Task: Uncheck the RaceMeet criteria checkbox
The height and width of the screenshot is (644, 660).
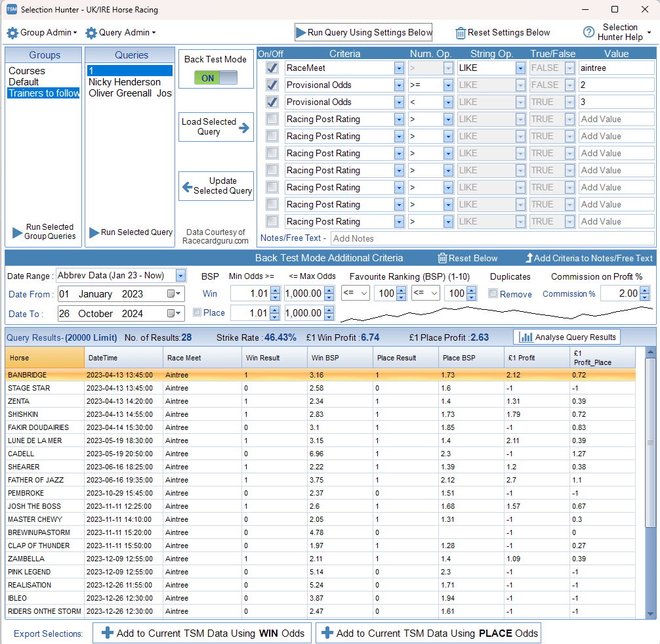Action: coord(272,68)
